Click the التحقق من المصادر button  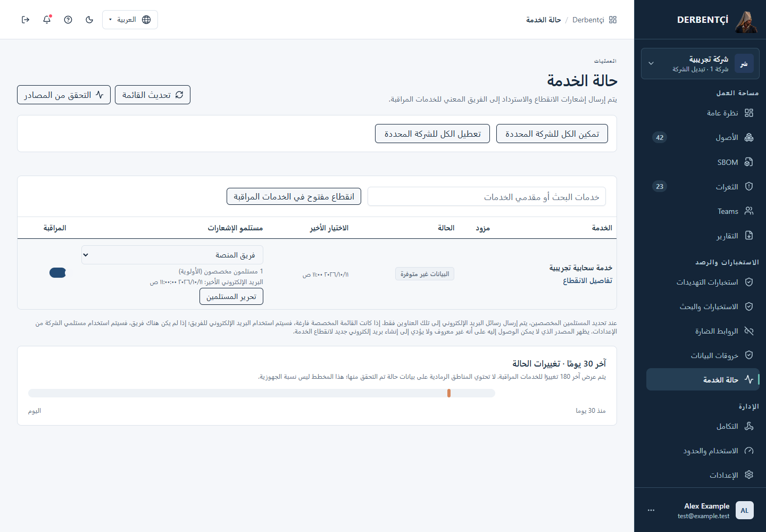coord(64,95)
